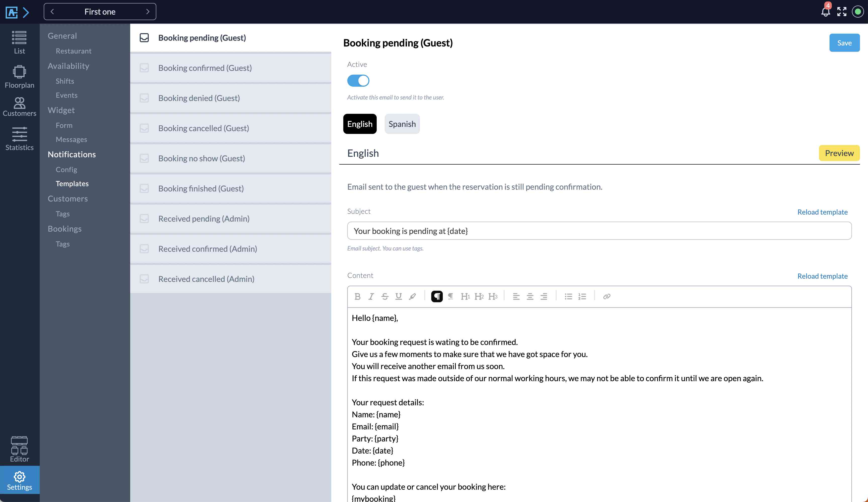
Task: Apply Heading 2 format
Action: 479,296
